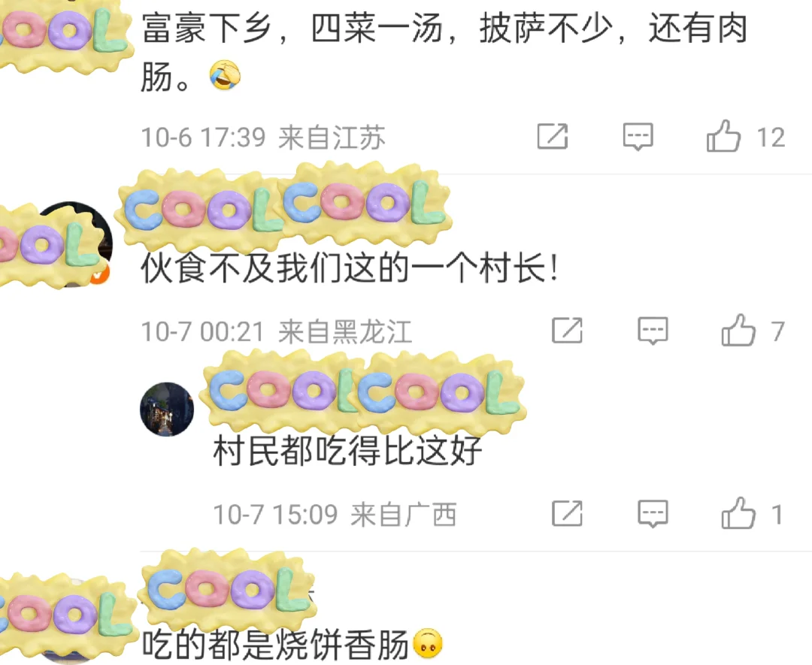Tap the reply text 村民都吃得比这好

[x=347, y=451]
